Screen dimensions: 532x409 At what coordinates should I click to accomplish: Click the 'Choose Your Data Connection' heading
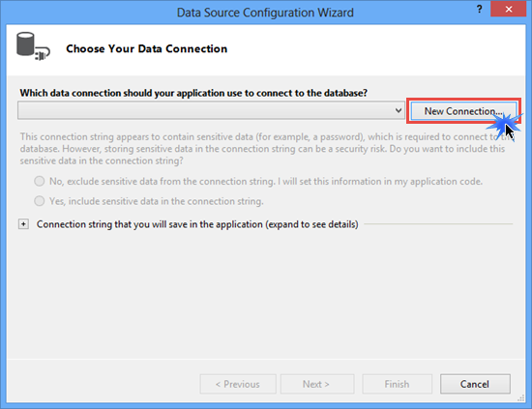tap(147, 49)
